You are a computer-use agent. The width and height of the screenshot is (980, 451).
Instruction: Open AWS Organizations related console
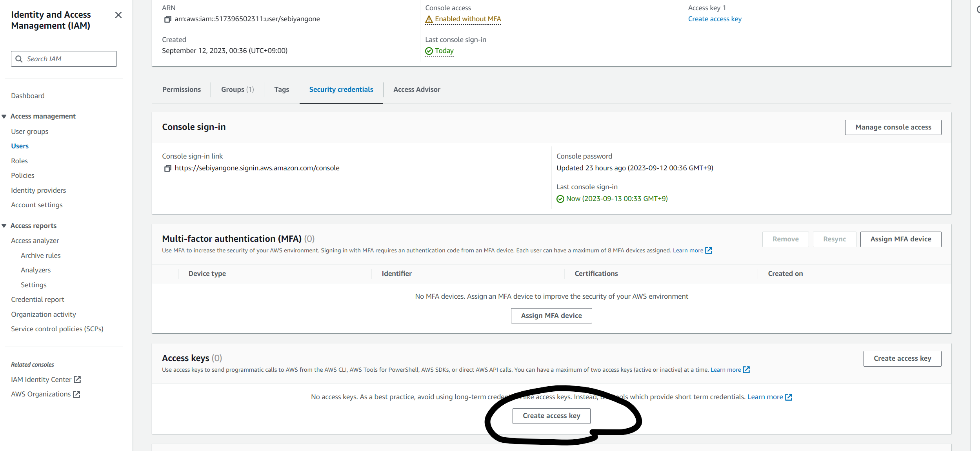41,394
